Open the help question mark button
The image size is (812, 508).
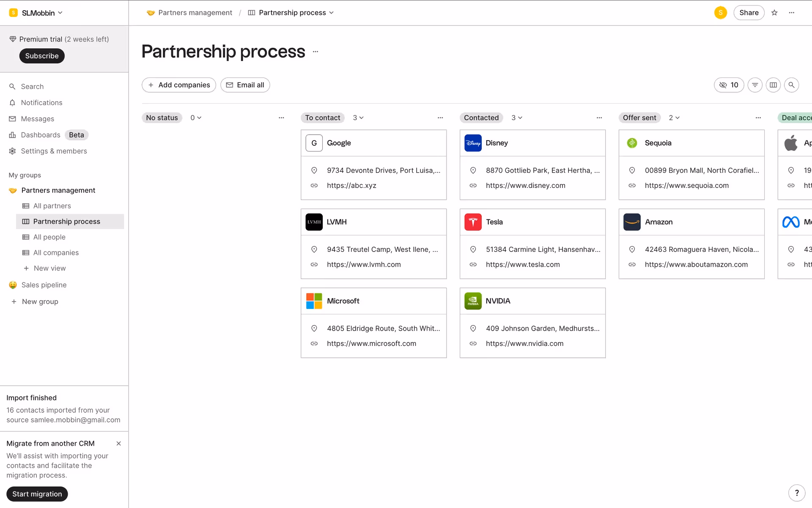pyautogui.click(x=797, y=493)
